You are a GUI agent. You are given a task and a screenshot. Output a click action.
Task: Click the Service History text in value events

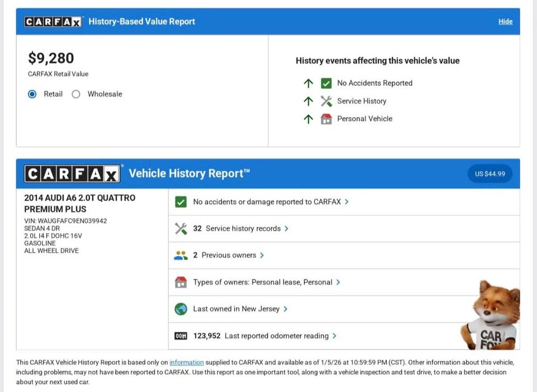[x=362, y=101]
